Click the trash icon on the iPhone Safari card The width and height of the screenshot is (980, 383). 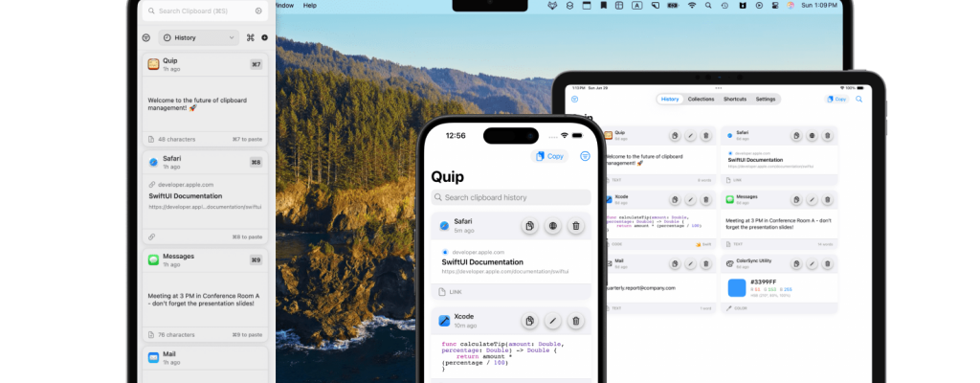575,226
